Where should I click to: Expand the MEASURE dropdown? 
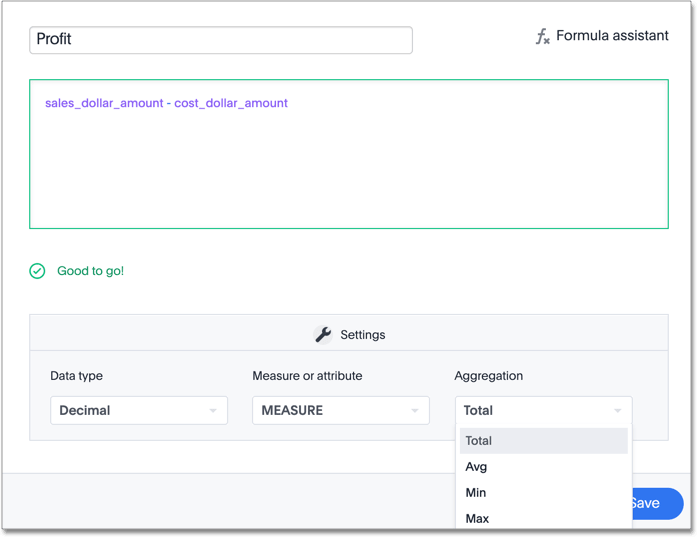[x=340, y=410]
